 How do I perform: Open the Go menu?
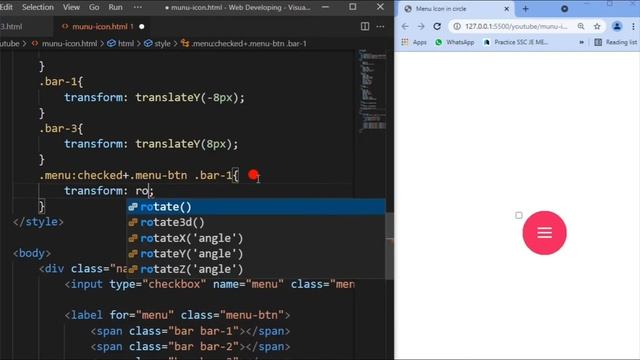(94, 7)
